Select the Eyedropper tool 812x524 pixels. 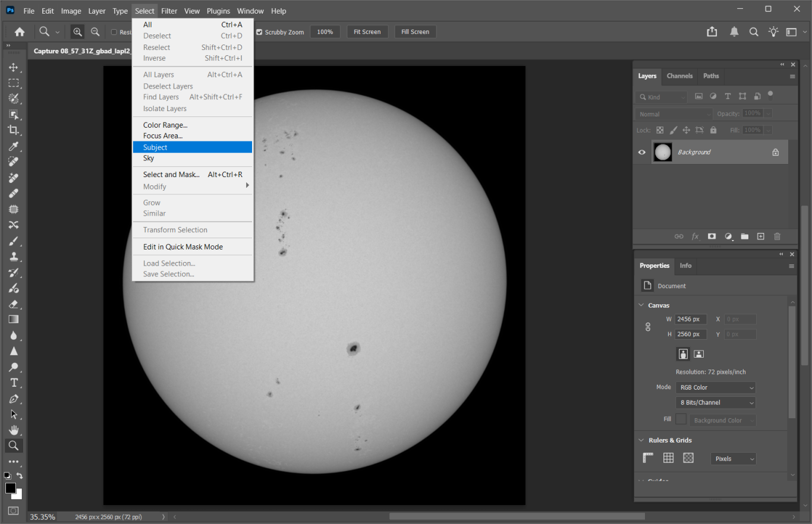(14, 146)
